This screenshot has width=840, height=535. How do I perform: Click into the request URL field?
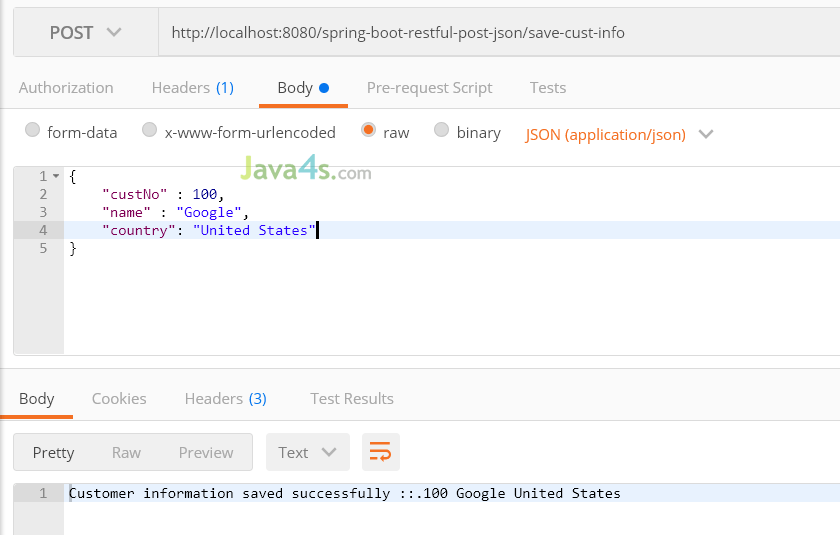499,32
